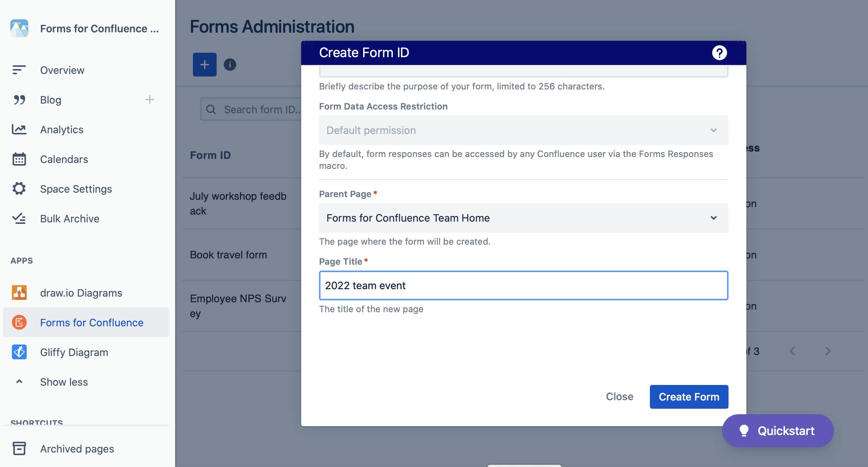Open the Forms for Confluence app icon
The height and width of the screenshot is (467, 868).
point(19,323)
